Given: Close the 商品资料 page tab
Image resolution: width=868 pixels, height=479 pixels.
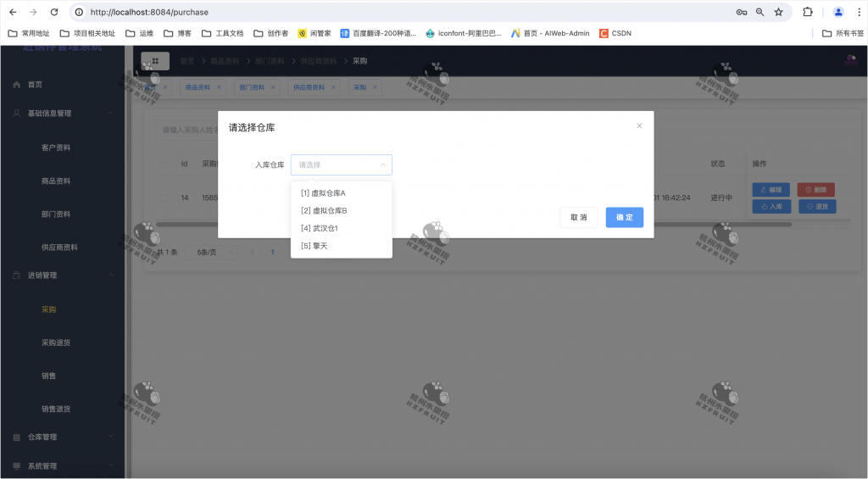Looking at the screenshot, I should (220, 87).
